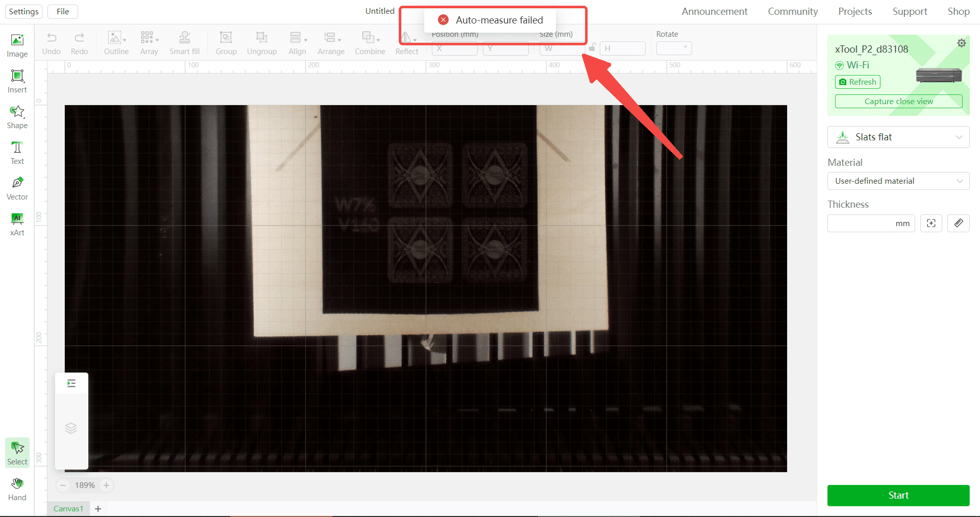The height and width of the screenshot is (517, 980).
Task: Zoom out with the minus button
Action: tap(63, 485)
